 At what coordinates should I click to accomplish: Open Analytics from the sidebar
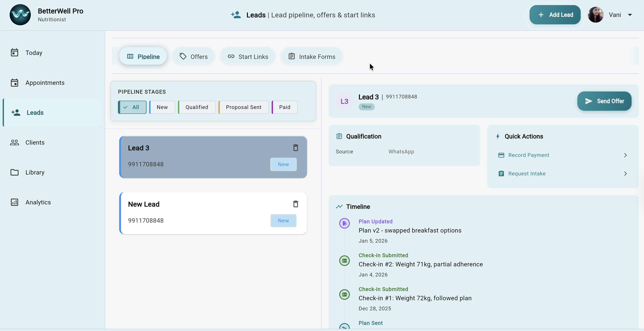click(15, 202)
